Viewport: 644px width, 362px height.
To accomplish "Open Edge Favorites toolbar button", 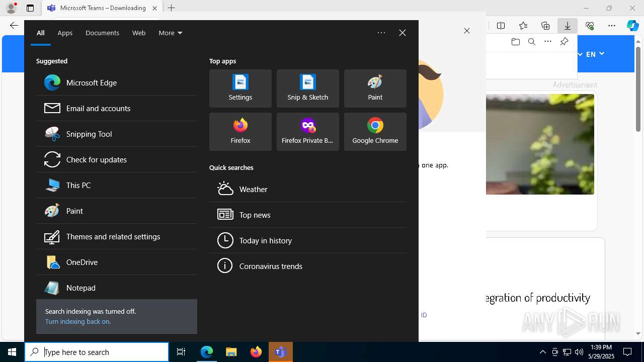I will point(523,26).
